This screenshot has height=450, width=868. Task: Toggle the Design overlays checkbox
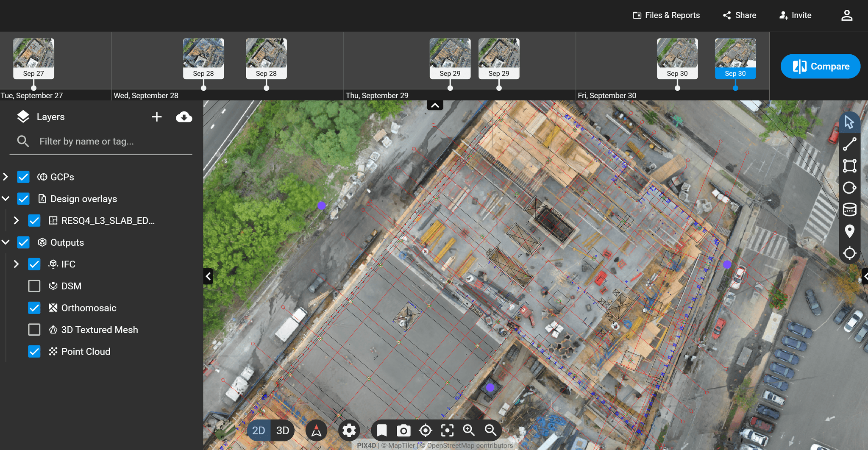click(x=23, y=199)
